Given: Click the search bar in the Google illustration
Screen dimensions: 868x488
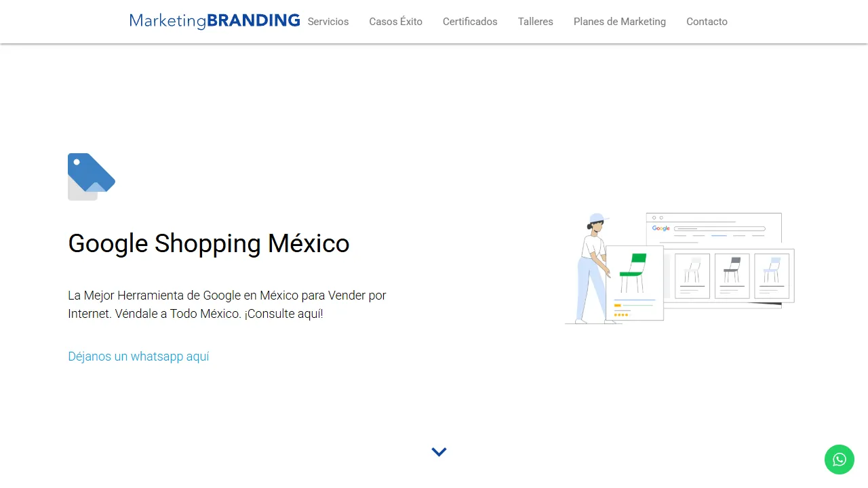Looking at the screenshot, I should [719, 228].
